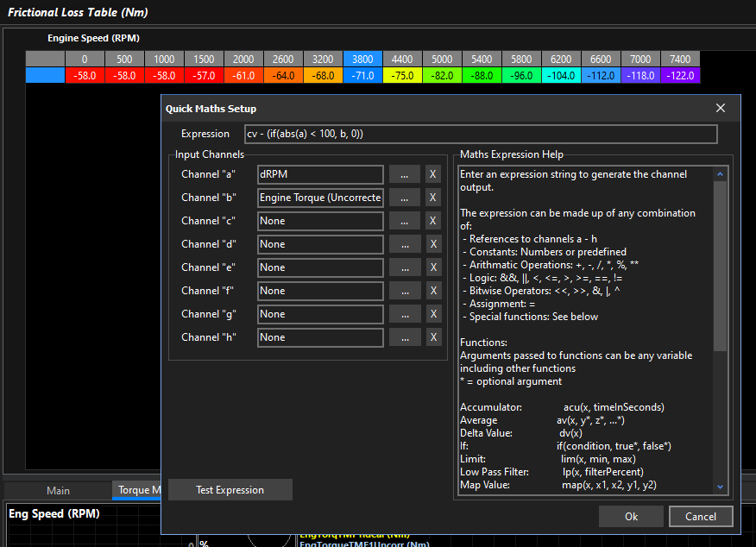Switch to the Main tab
Image resolution: width=756 pixels, height=547 pixels.
[58, 490]
